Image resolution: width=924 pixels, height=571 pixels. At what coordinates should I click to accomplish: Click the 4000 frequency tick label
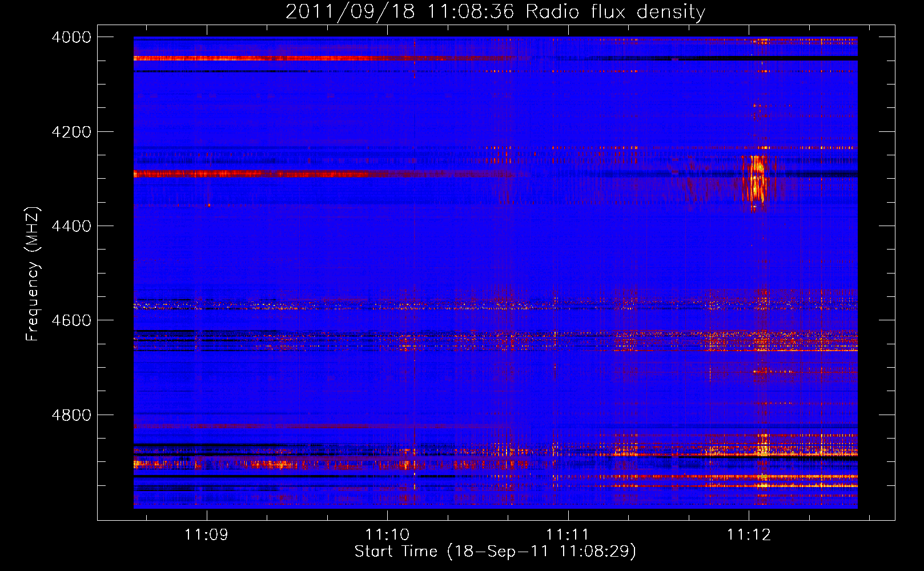coord(71,37)
